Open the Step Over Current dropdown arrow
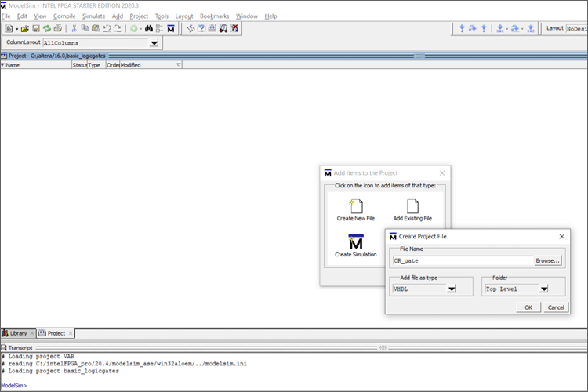 tap(522, 29)
